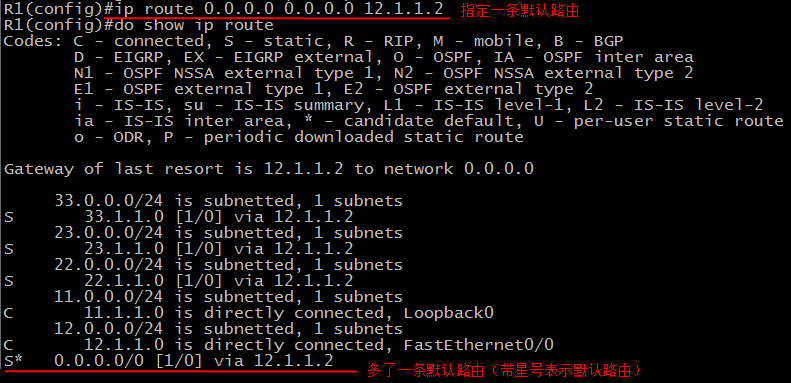Select the static route 23.1.1.0 entry

178,249
